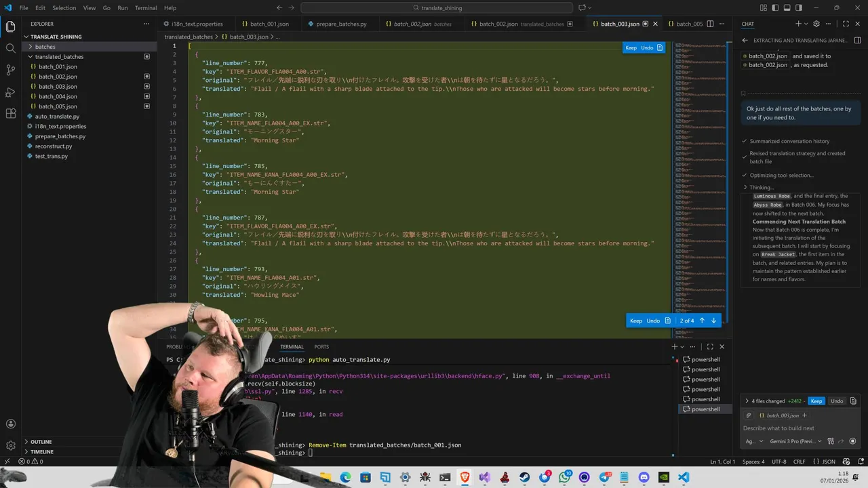Open the Agent mode dropdown
The image size is (868, 488).
(x=754, y=441)
